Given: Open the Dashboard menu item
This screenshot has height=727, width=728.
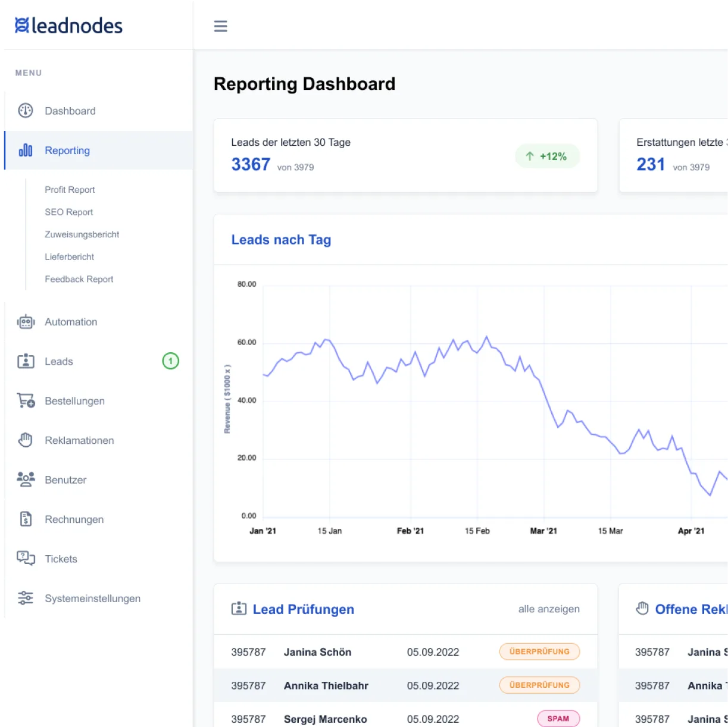Looking at the screenshot, I should (x=98, y=111).
